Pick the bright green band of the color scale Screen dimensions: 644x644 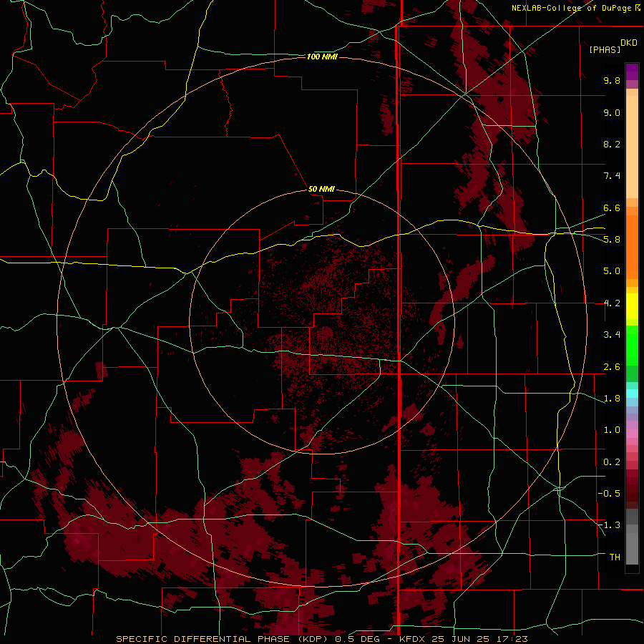point(632,345)
